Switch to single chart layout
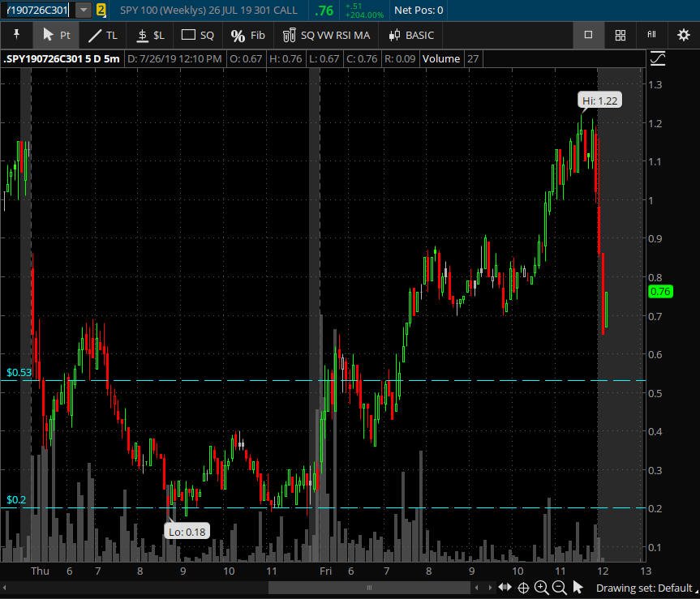The width and height of the screenshot is (700, 599). click(588, 35)
